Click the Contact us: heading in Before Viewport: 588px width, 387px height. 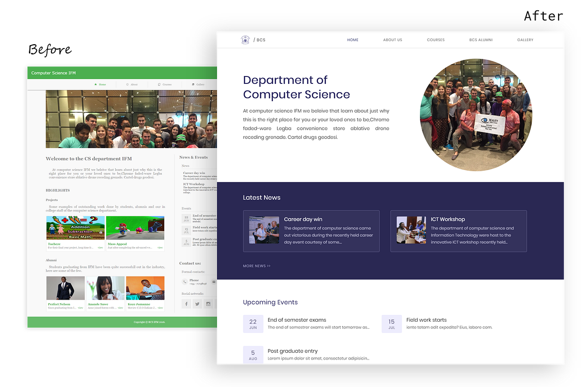[190, 263]
